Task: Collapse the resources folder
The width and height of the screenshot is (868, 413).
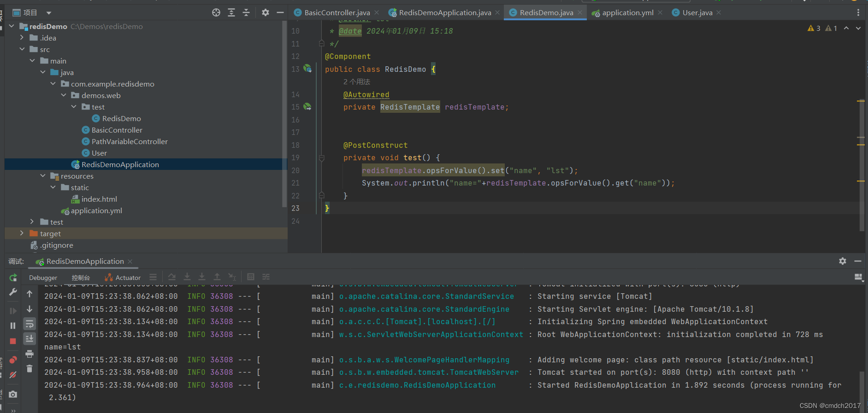Action: [43, 176]
